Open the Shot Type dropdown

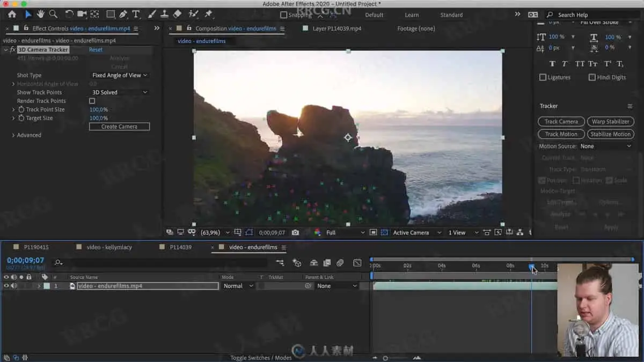[119, 76]
